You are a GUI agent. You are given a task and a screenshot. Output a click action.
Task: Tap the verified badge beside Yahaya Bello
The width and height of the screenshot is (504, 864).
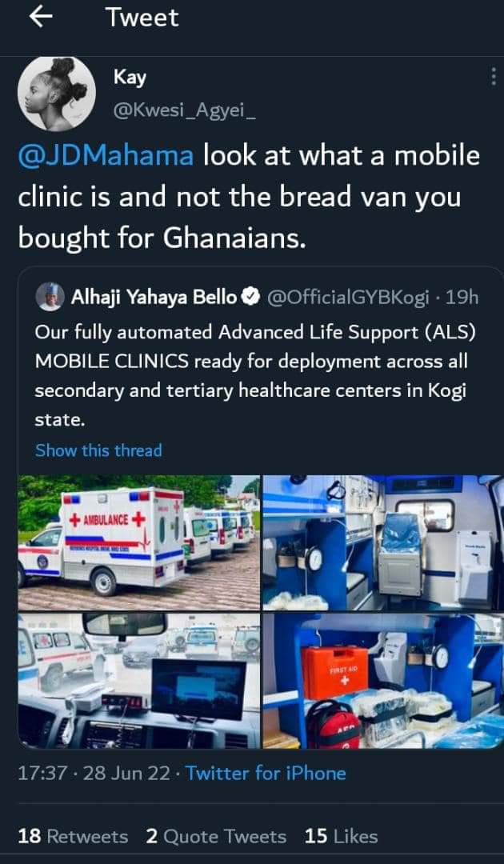251,298
